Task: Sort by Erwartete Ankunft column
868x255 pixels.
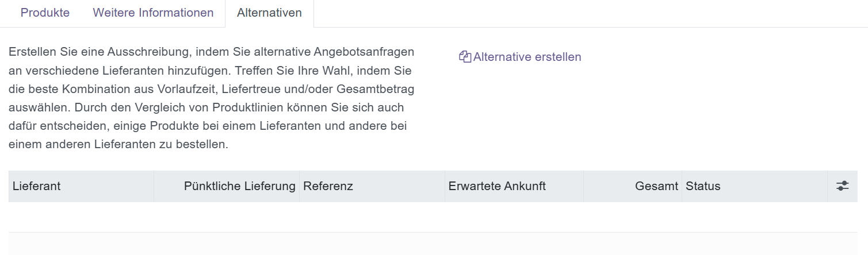Action: [497, 186]
